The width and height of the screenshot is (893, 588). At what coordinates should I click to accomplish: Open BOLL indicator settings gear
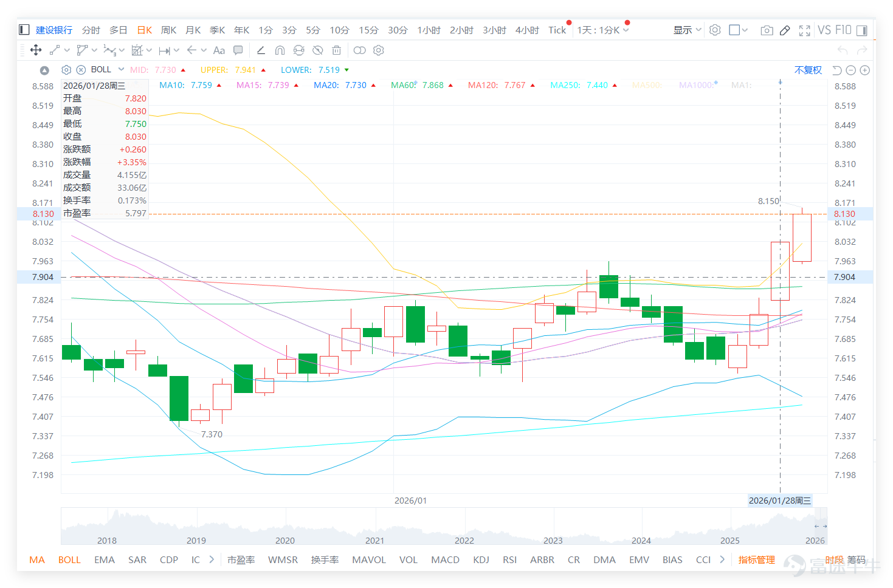[x=67, y=70]
